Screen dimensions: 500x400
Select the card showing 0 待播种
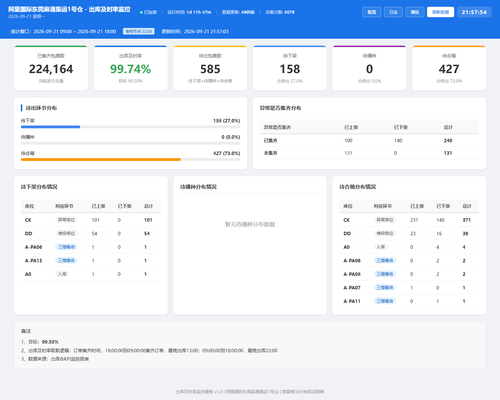[369, 68]
